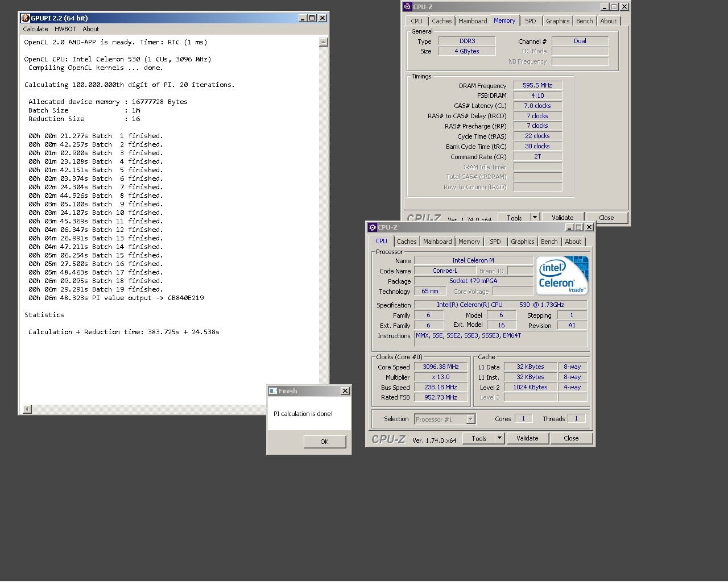Click the Finish dialog title icon
Screen dimensions: 728x582
[x=273, y=391]
